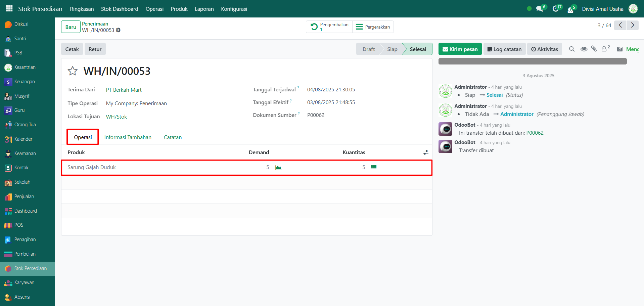Viewport: 644px width, 306px height.
Task: Click the Retur button
Action: pyautogui.click(x=95, y=49)
